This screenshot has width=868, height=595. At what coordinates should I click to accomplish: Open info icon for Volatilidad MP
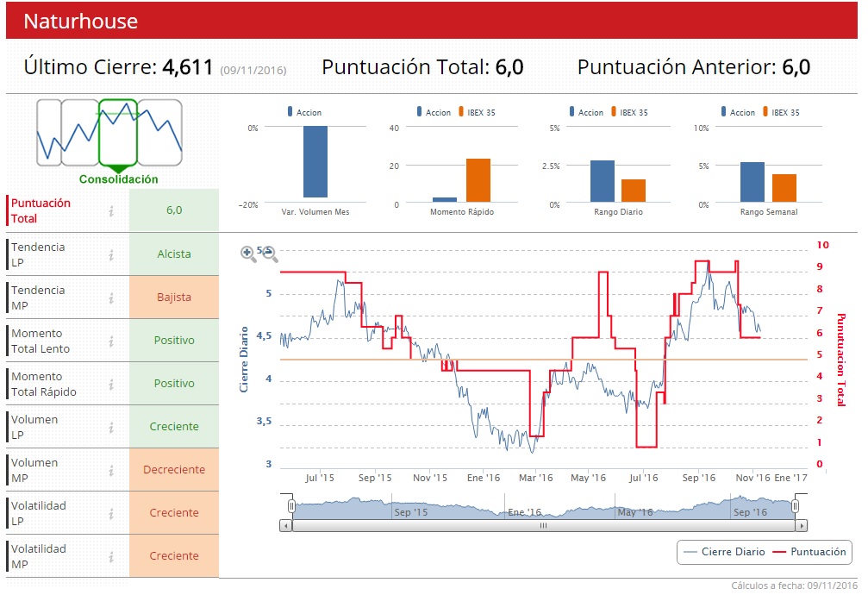111,557
